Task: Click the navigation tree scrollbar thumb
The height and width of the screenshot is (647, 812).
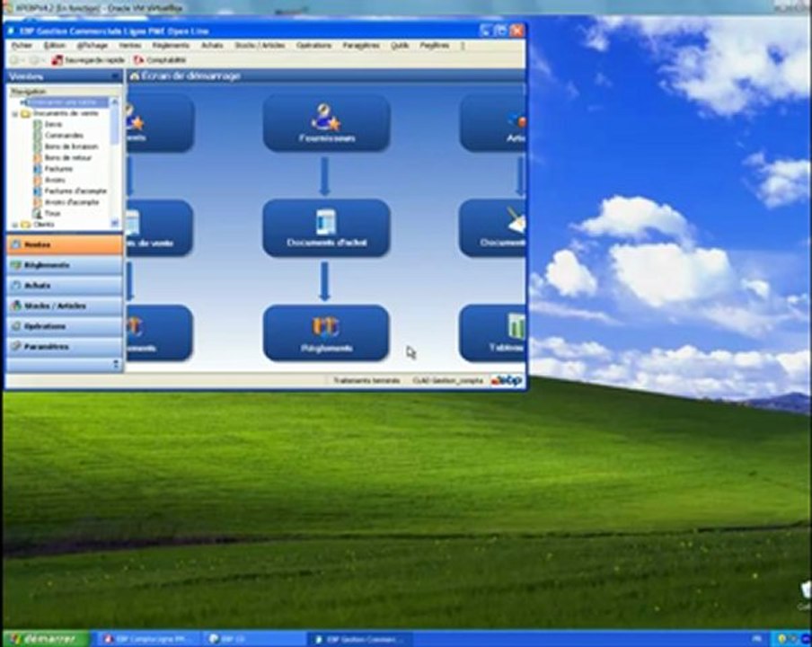Action: (x=115, y=126)
